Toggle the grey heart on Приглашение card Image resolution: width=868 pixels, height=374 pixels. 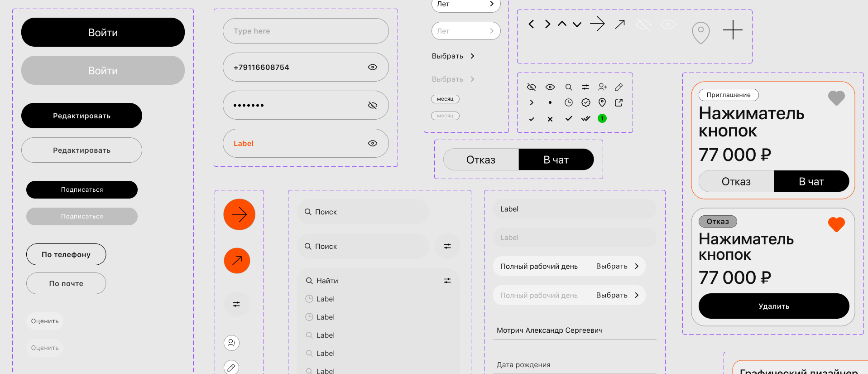point(836,98)
